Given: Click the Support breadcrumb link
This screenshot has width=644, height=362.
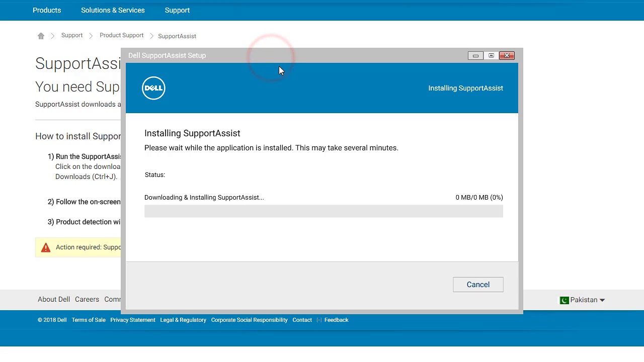Looking at the screenshot, I should click(x=72, y=35).
